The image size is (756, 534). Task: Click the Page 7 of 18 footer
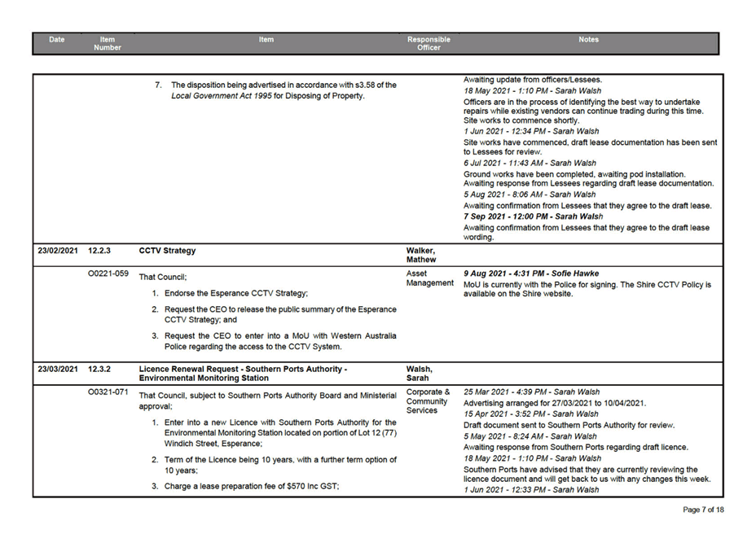click(702, 510)
